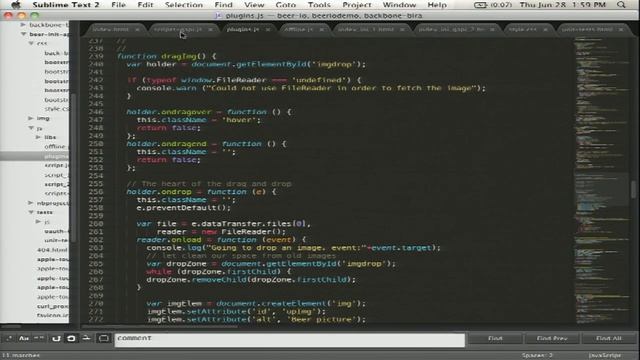Collapse the js folder arrow
640x360 pixels.
coord(31,128)
